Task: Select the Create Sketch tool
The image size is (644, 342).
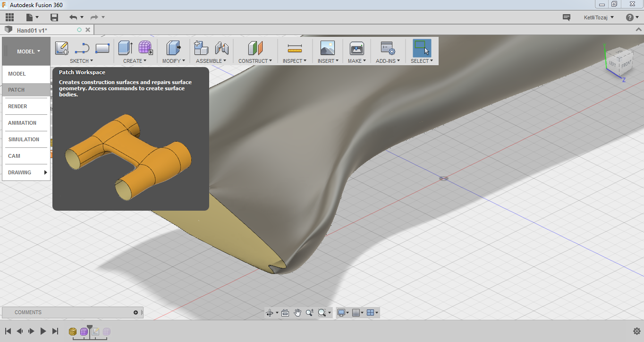Action: [x=62, y=48]
